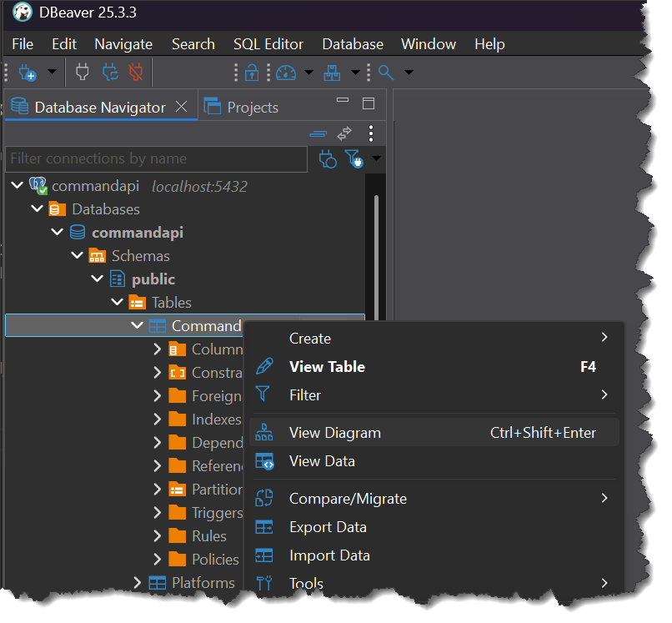This screenshot has height=623, width=672.
Task: Collapse the Tables folder in tree
Action: point(117,302)
